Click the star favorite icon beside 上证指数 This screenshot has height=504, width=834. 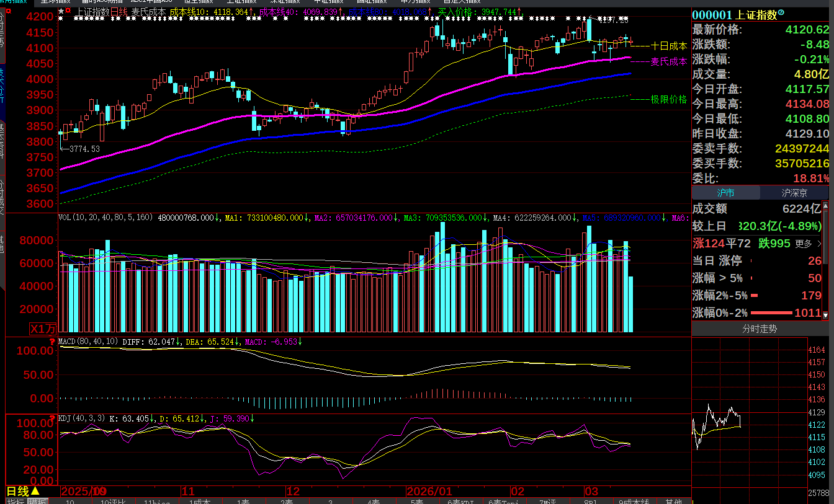point(60,11)
